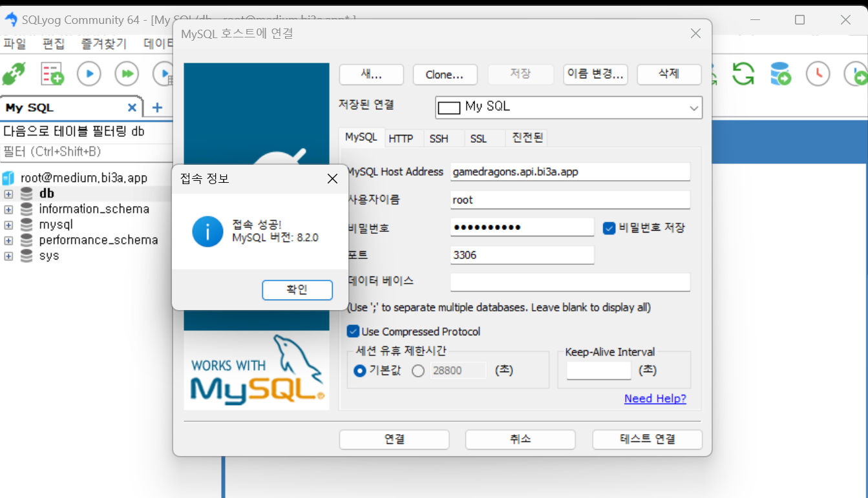Image resolution: width=868 pixels, height=498 pixels.
Task: Uncheck the 비밀번호 저장 checkbox
Action: point(608,227)
